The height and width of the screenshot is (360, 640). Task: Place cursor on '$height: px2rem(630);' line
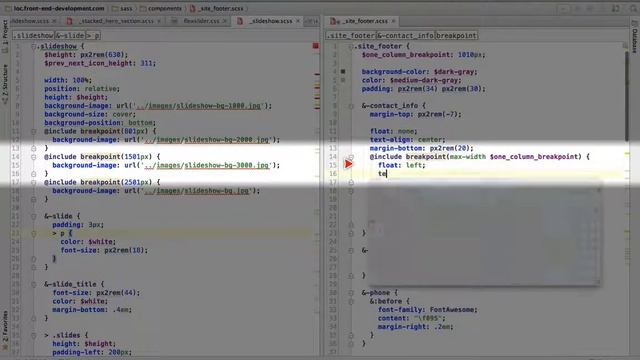[x=86, y=55]
